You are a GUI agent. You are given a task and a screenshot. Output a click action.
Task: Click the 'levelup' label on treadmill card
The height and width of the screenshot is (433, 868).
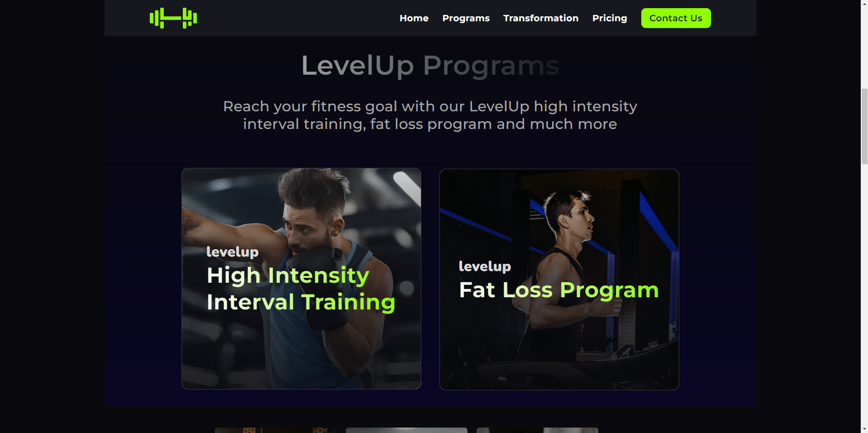485,266
